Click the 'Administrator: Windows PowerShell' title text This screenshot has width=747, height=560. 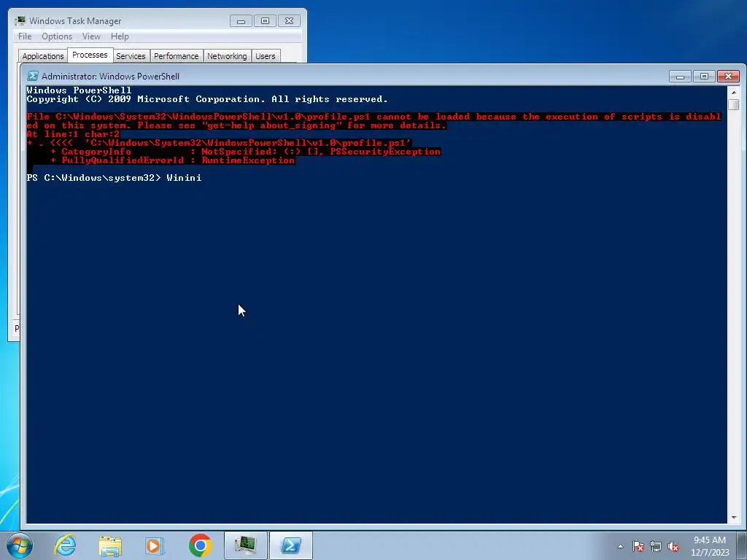[111, 76]
